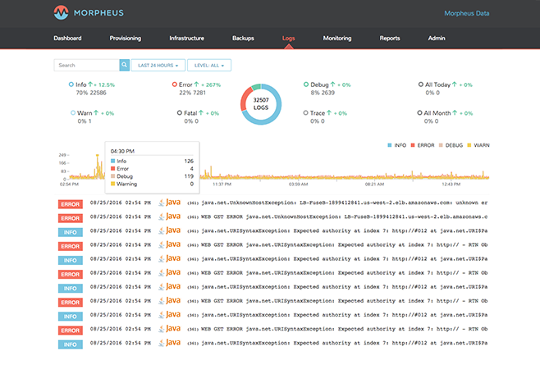Click the Morpheus logo icon
The image size is (540, 392).
coord(61,13)
